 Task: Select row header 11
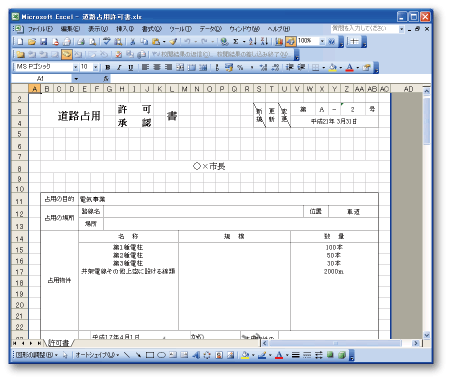(x=20, y=201)
